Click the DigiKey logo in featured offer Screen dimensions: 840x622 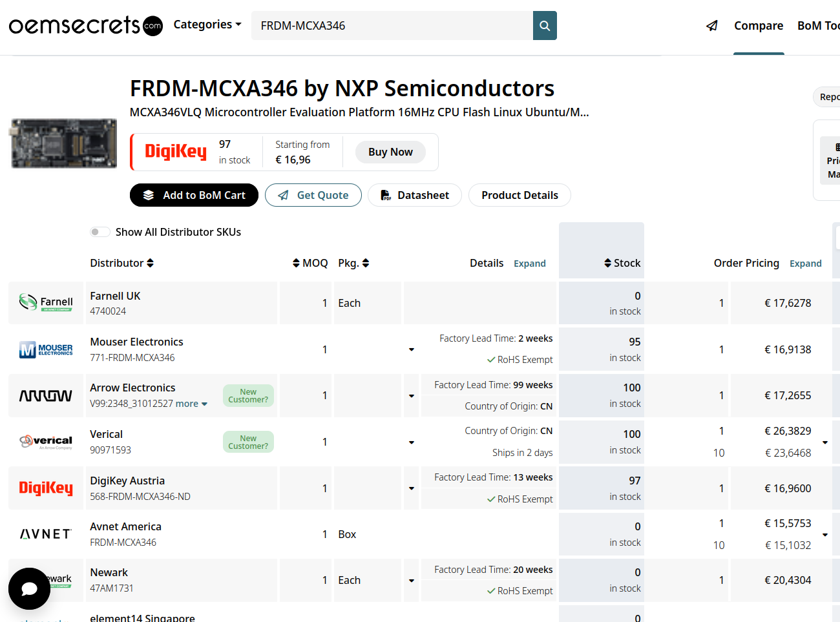click(176, 152)
